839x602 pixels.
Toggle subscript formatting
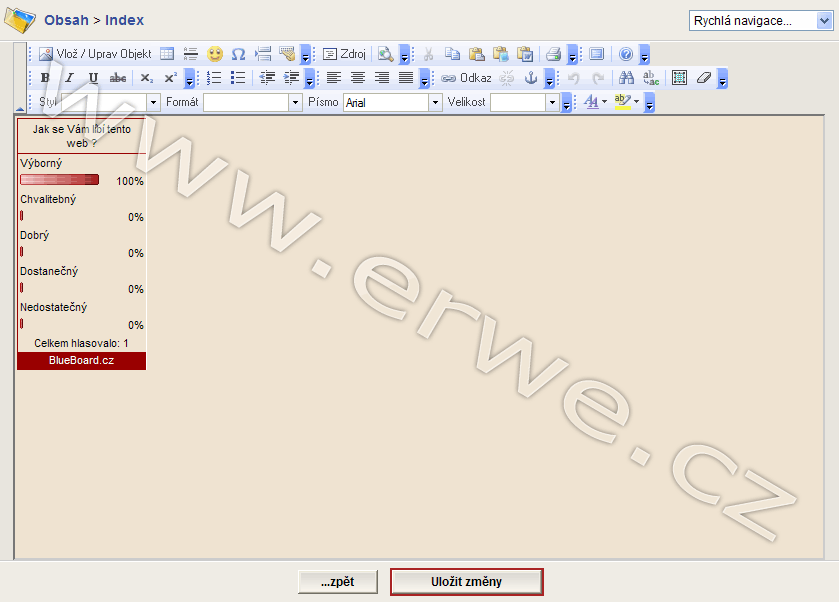[147, 78]
